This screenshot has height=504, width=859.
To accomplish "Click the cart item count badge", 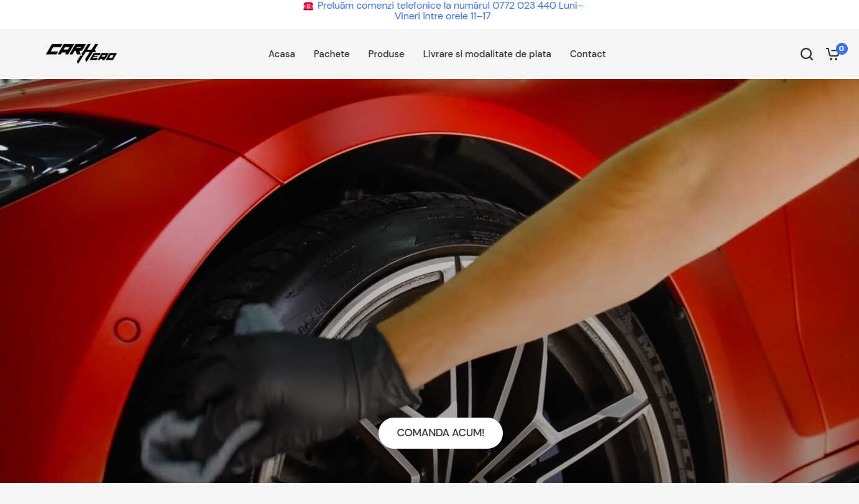I will point(842,48).
